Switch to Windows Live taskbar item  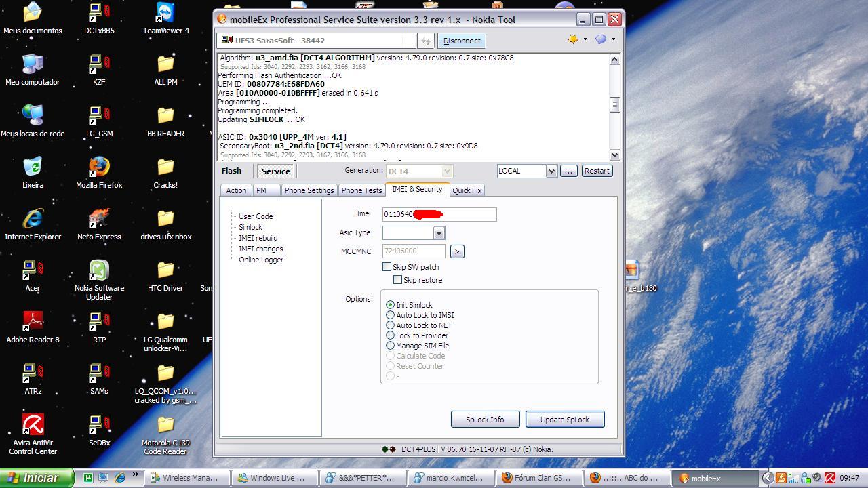(275, 478)
